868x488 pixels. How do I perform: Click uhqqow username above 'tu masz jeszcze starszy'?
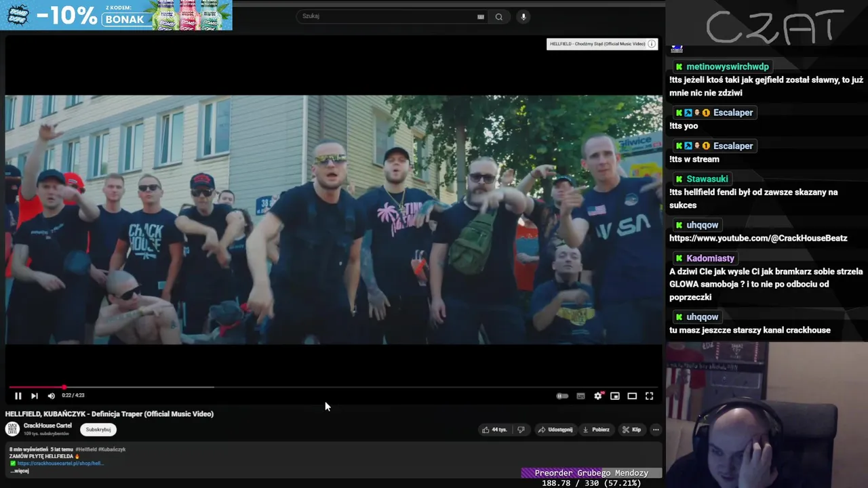click(x=702, y=317)
